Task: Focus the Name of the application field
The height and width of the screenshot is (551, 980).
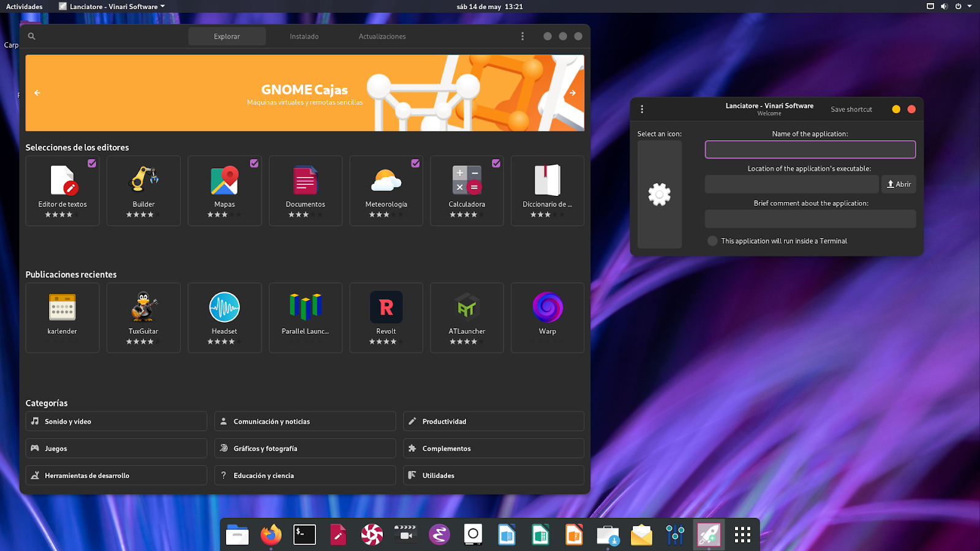Action: 810,149
